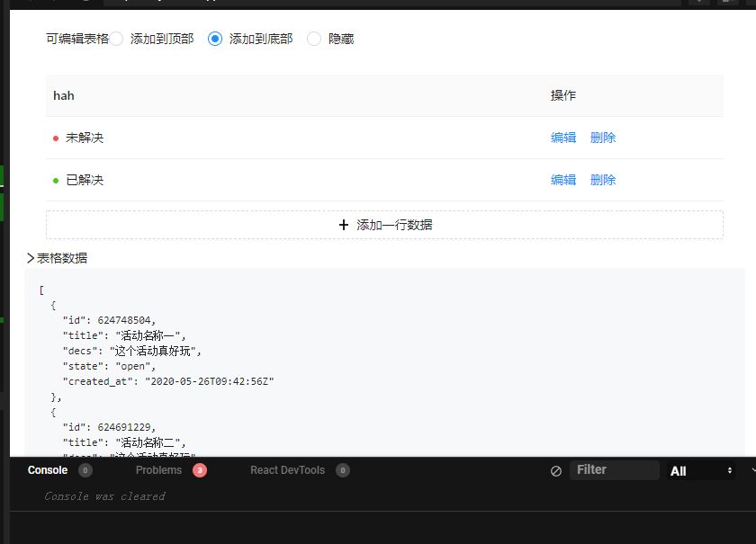The image size is (756, 544).
Task: Click the red badge on the Problems tab
Action: 198,469
